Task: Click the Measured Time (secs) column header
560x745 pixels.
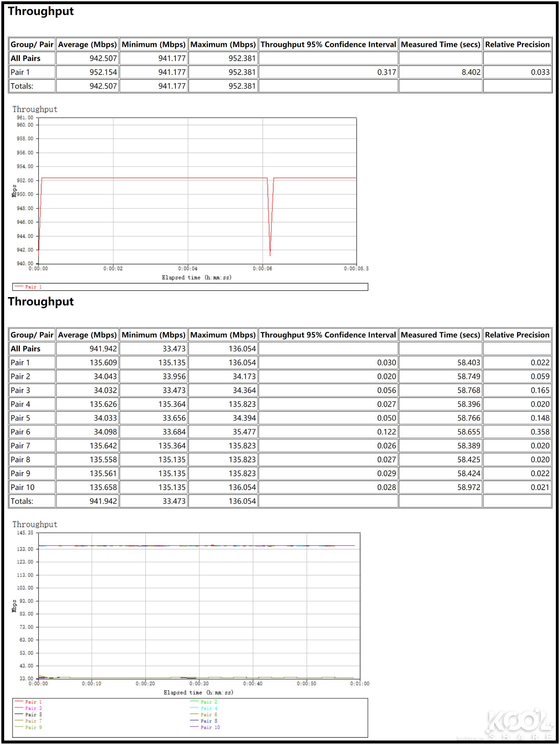Action: [440, 44]
